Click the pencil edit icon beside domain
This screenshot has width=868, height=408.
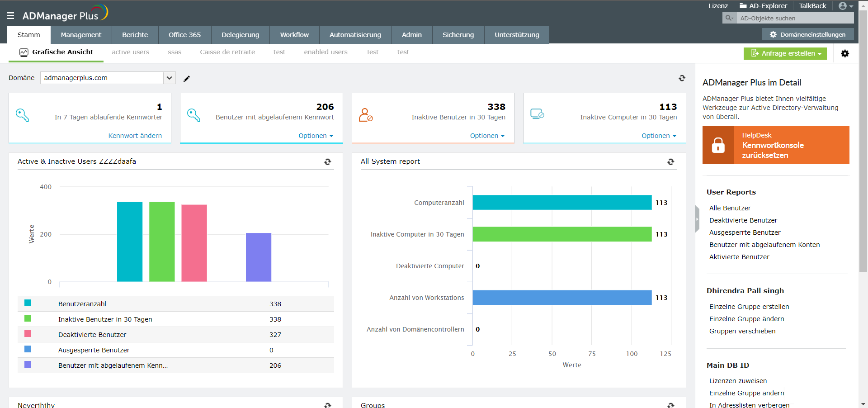pyautogui.click(x=187, y=79)
